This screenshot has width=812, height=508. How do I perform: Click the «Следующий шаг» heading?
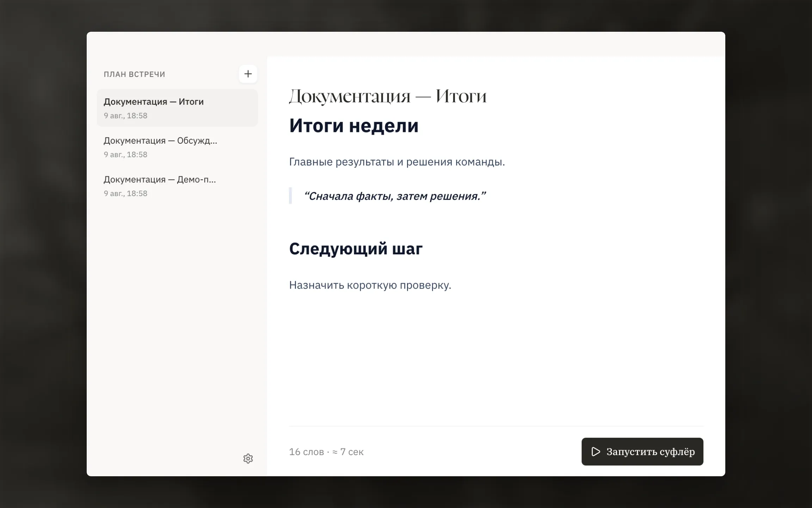356,249
